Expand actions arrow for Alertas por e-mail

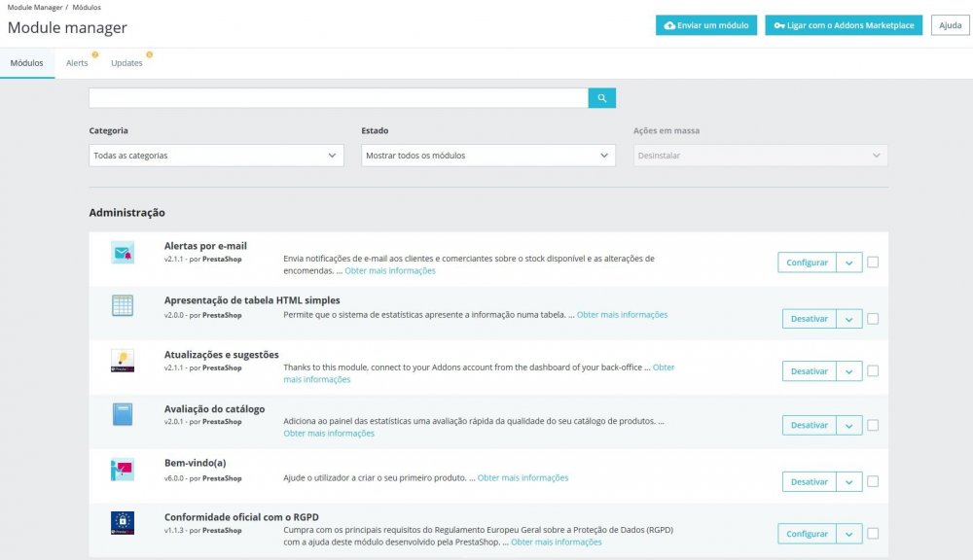848,262
